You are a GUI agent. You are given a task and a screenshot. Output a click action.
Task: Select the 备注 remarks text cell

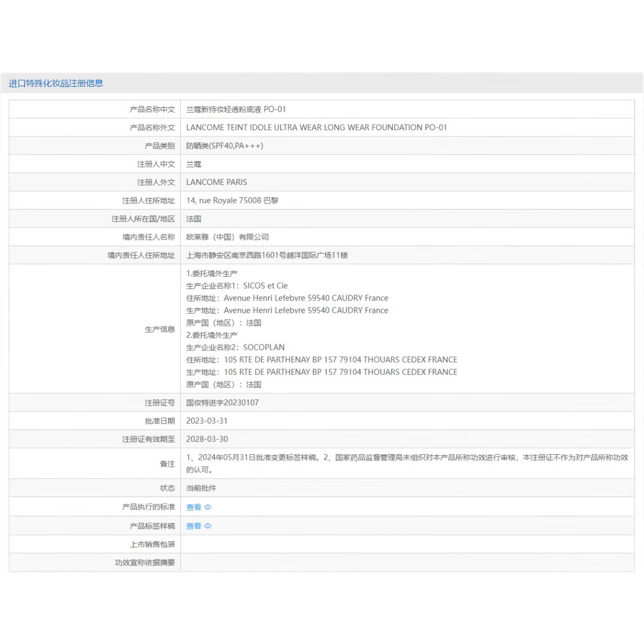394,463
